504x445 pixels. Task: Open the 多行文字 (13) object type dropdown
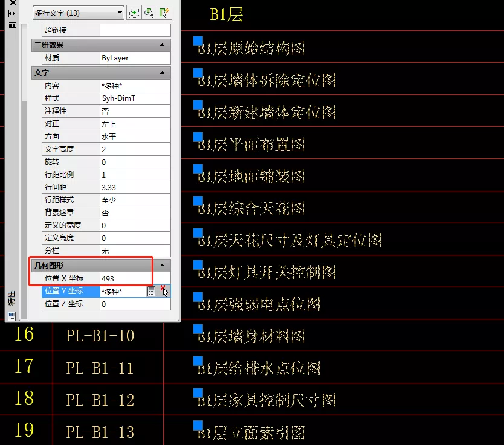[x=79, y=13]
